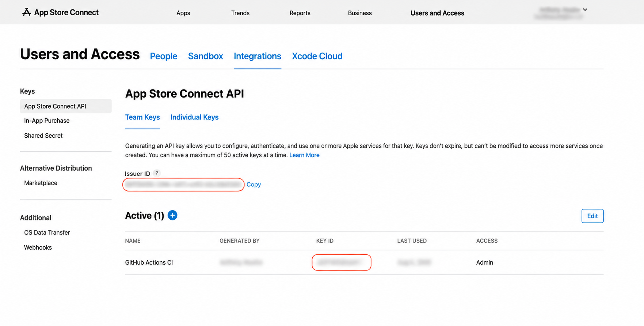Click the GitHub Actions CI key name

(x=149, y=262)
